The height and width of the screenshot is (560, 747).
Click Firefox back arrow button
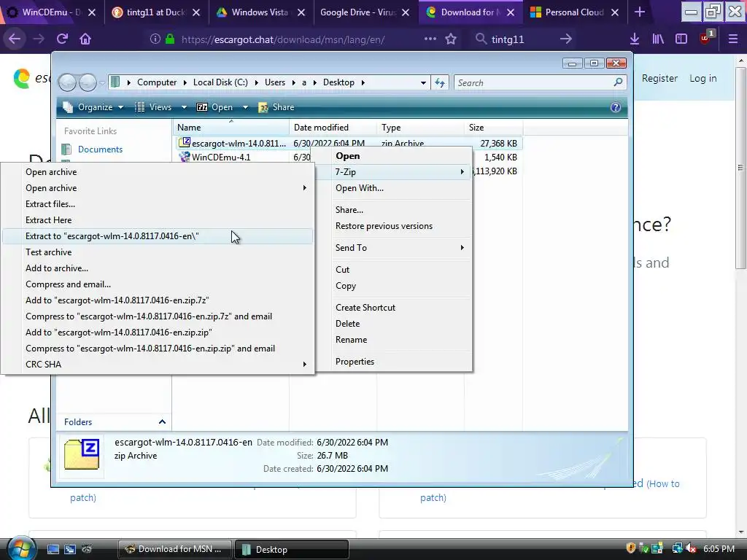click(x=15, y=39)
